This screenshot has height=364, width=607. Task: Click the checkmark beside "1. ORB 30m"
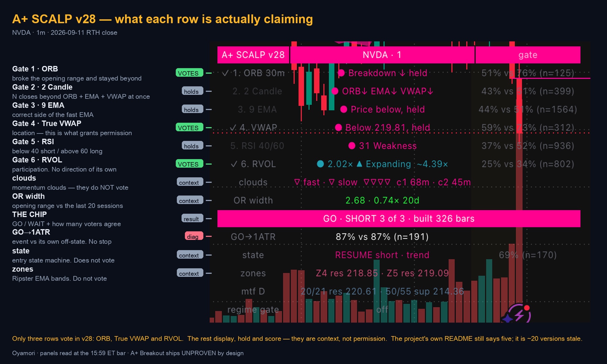[225, 73]
